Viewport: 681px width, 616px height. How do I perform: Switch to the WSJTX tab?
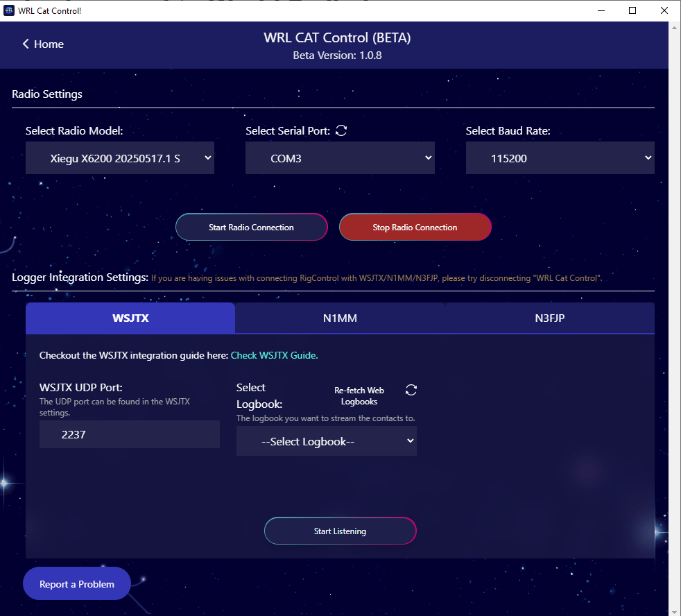130,318
